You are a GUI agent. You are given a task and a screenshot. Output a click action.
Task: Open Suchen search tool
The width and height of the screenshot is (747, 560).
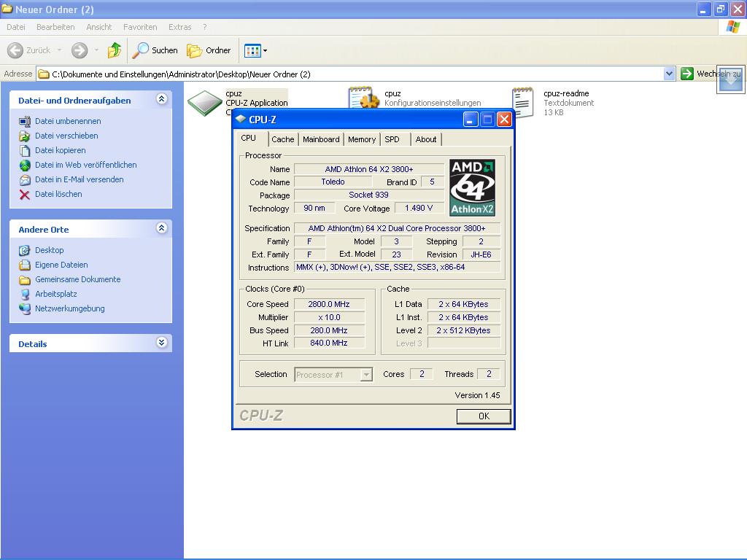pyautogui.click(x=155, y=50)
